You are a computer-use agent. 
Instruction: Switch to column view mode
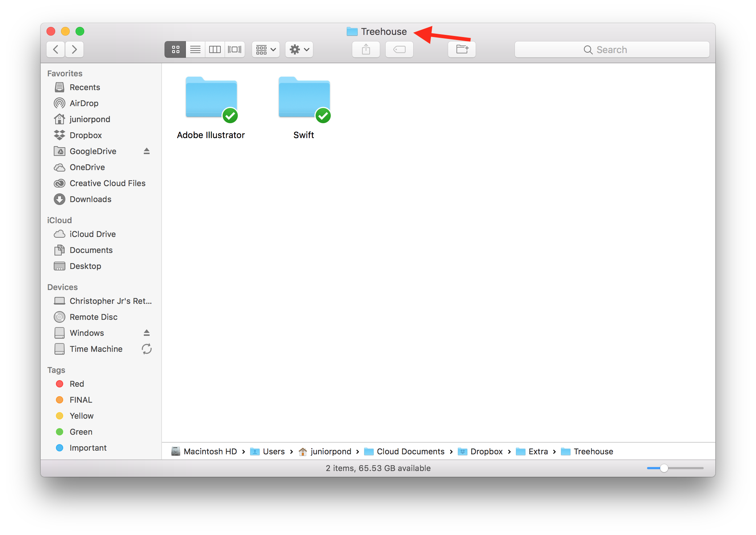coord(214,49)
